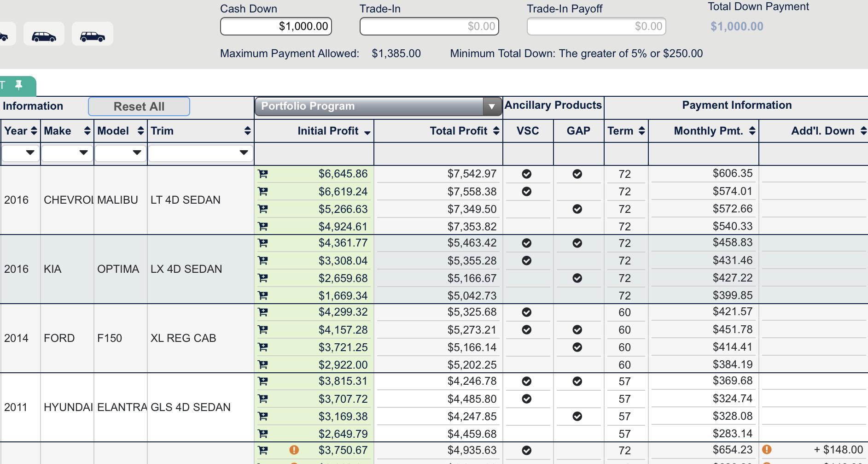
Task: Add the $1,669.34 Optima deal to cart
Action: [x=262, y=295]
